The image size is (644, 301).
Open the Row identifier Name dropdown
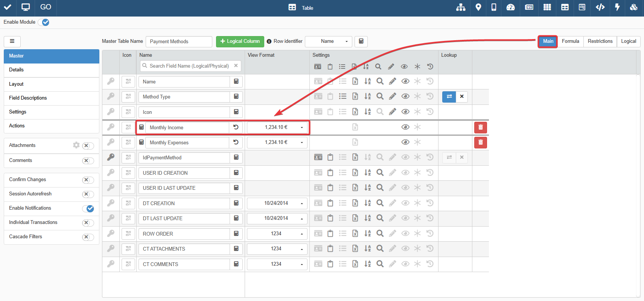tap(329, 41)
